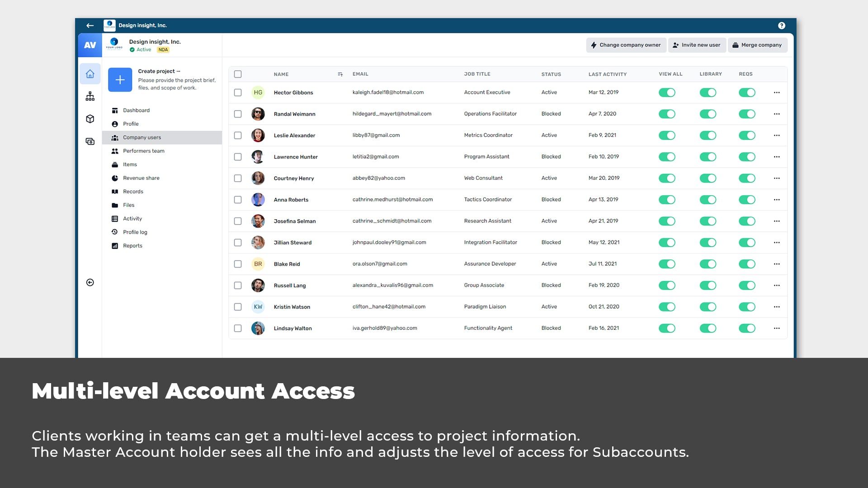Viewport: 868px width, 488px height.
Task: Click Hector Gibbons HG avatar
Action: click(258, 93)
